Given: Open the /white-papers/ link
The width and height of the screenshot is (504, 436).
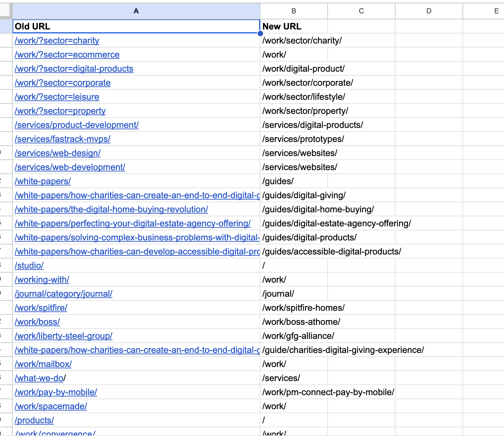Looking at the screenshot, I should (x=43, y=181).
